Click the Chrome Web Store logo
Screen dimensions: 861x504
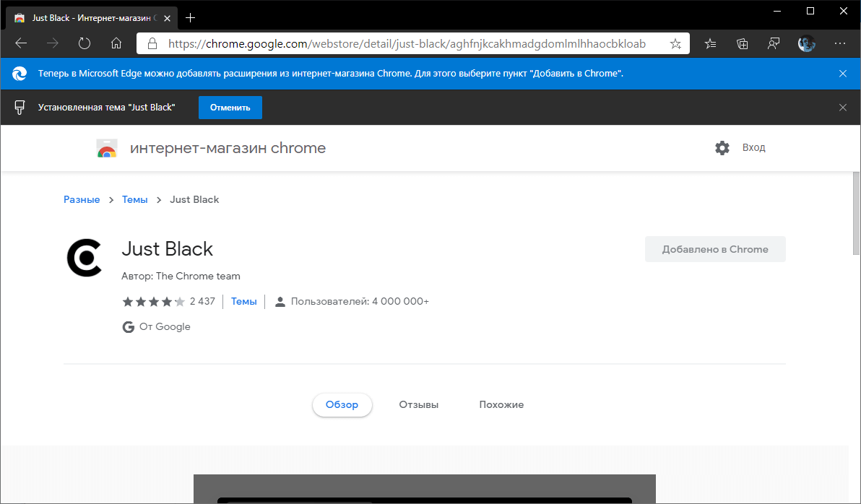(106, 147)
